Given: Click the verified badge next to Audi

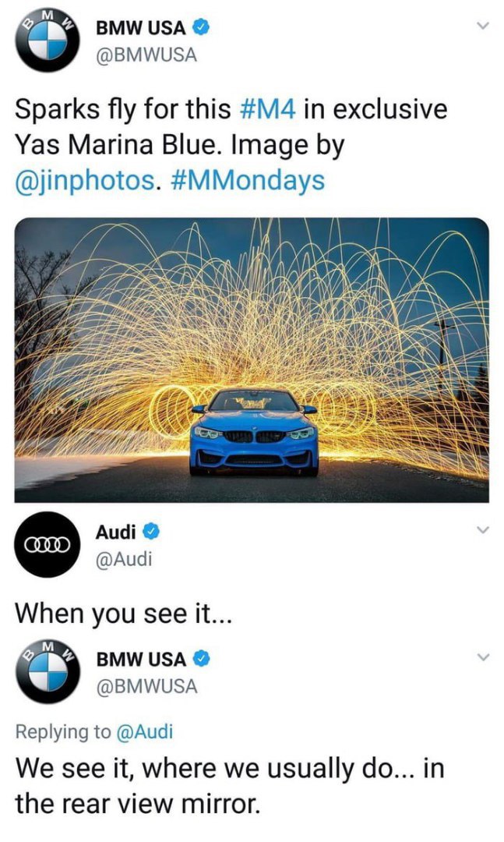Looking at the screenshot, I should [x=152, y=532].
